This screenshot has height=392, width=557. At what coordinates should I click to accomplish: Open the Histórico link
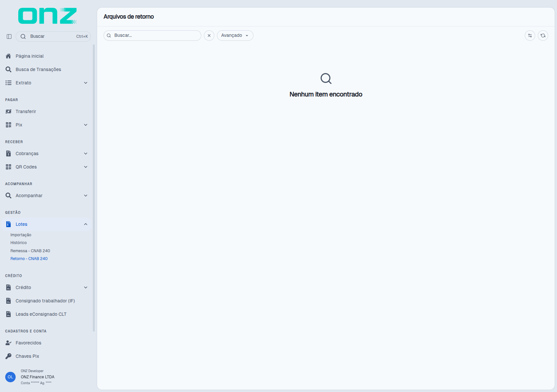pos(19,243)
